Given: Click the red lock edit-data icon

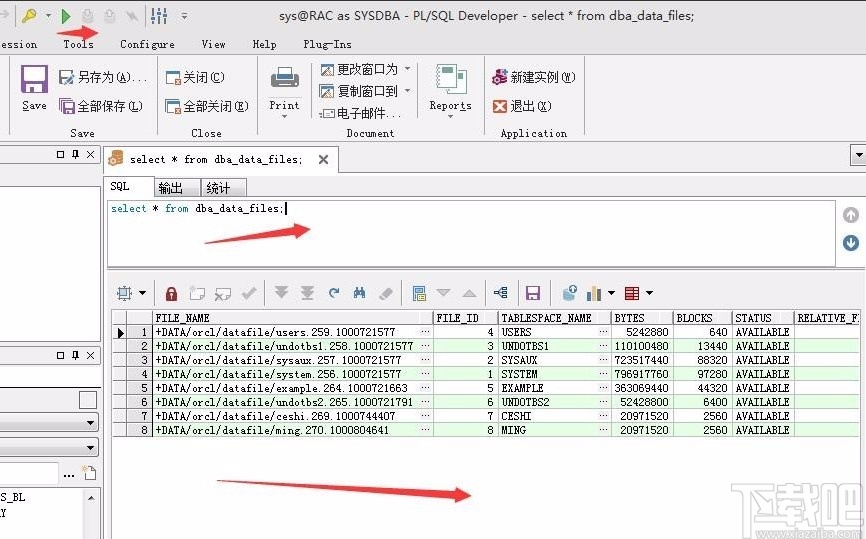Looking at the screenshot, I should (171, 293).
